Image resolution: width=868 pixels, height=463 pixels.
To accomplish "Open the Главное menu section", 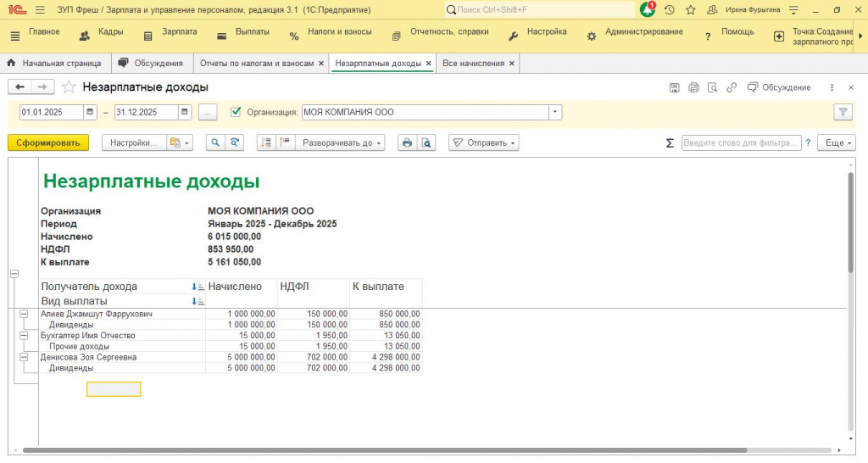I will pyautogui.click(x=44, y=31).
